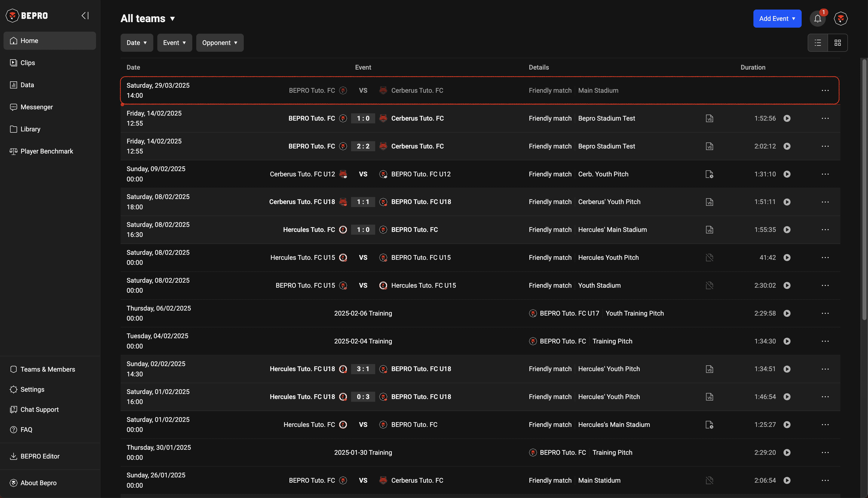Click the Date column header
This screenshot has width=868, height=498.
pyautogui.click(x=133, y=67)
